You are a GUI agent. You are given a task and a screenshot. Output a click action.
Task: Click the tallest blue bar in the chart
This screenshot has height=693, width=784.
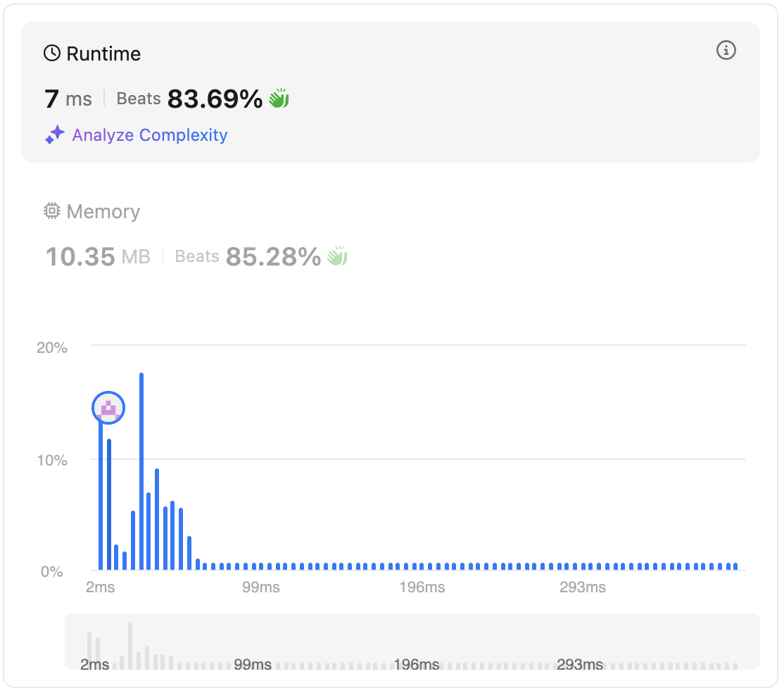pos(141,470)
